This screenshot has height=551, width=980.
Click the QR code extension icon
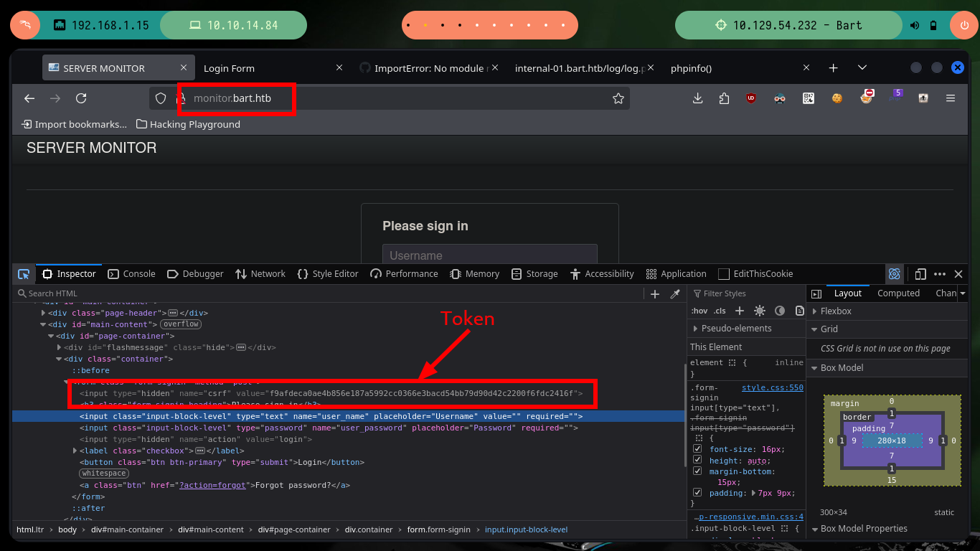pyautogui.click(x=809, y=98)
